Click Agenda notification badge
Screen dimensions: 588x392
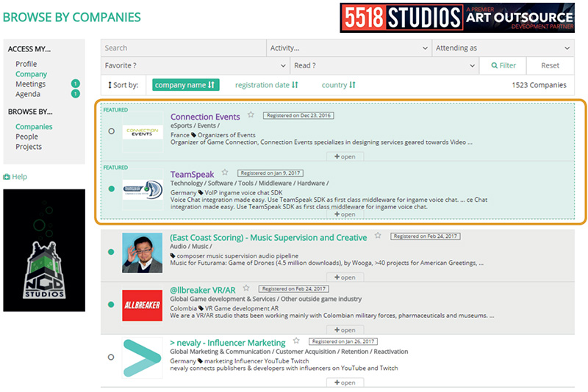pos(76,94)
